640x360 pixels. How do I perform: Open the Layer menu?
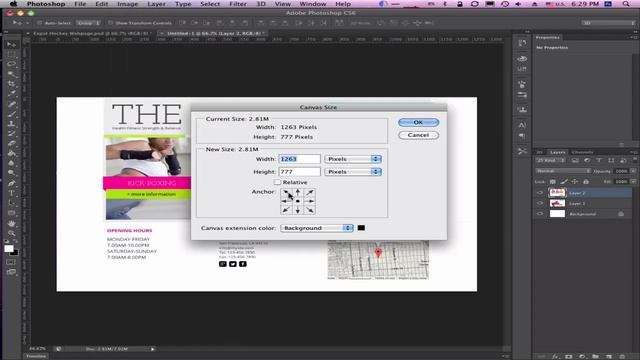(156, 4)
